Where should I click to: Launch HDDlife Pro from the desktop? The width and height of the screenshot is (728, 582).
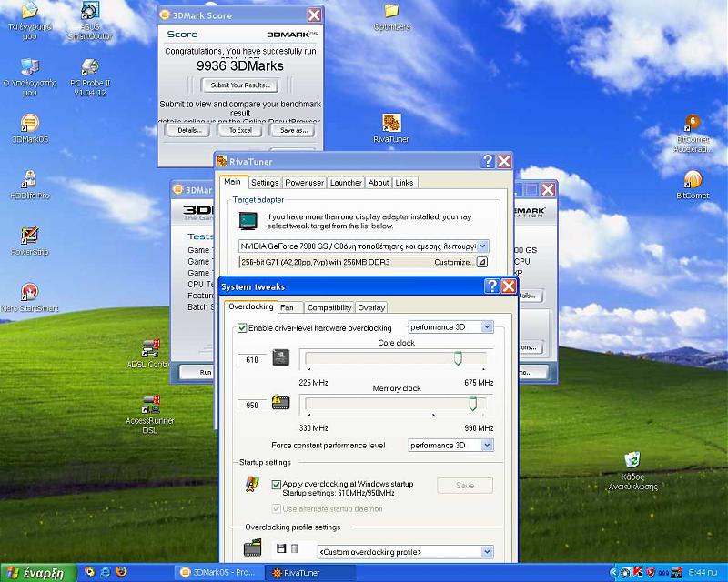(x=30, y=186)
